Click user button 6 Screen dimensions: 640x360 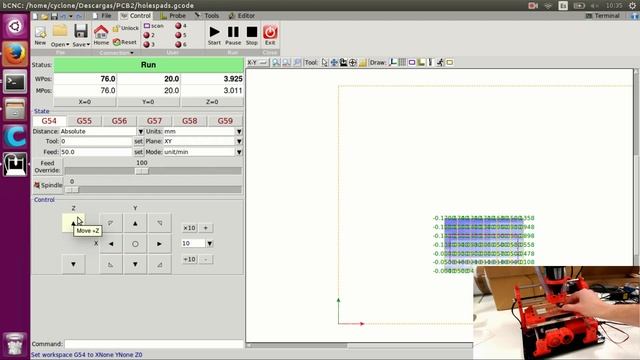click(180, 44)
